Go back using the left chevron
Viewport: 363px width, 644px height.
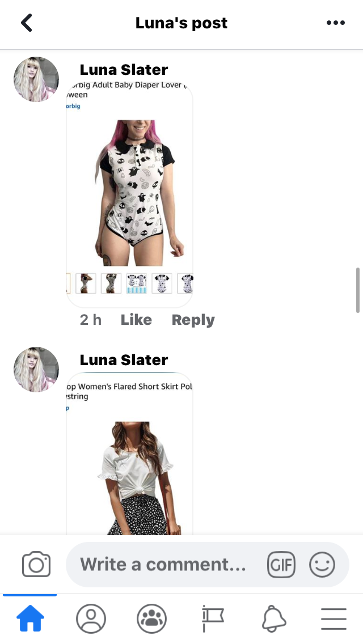pos(27,23)
